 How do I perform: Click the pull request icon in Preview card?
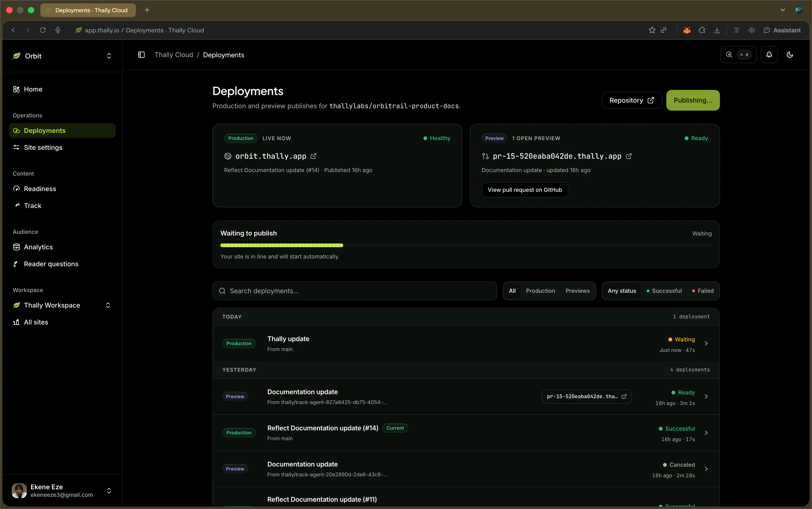pos(485,156)
